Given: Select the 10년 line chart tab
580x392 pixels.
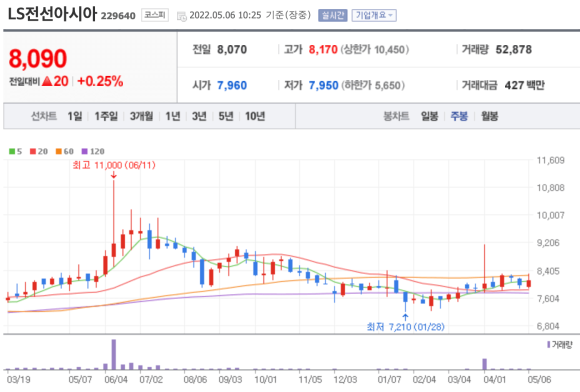Looking at the screenshot, I should 255,116.
